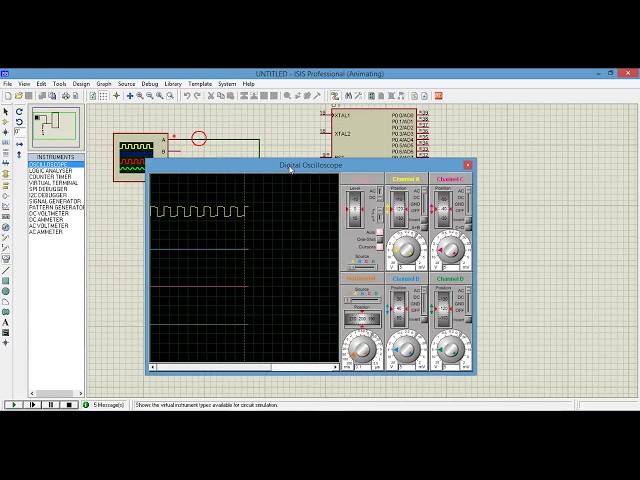Select VIRTUAL TERMINAL in instruments list

pyautogui.click(x=53, y=183)
